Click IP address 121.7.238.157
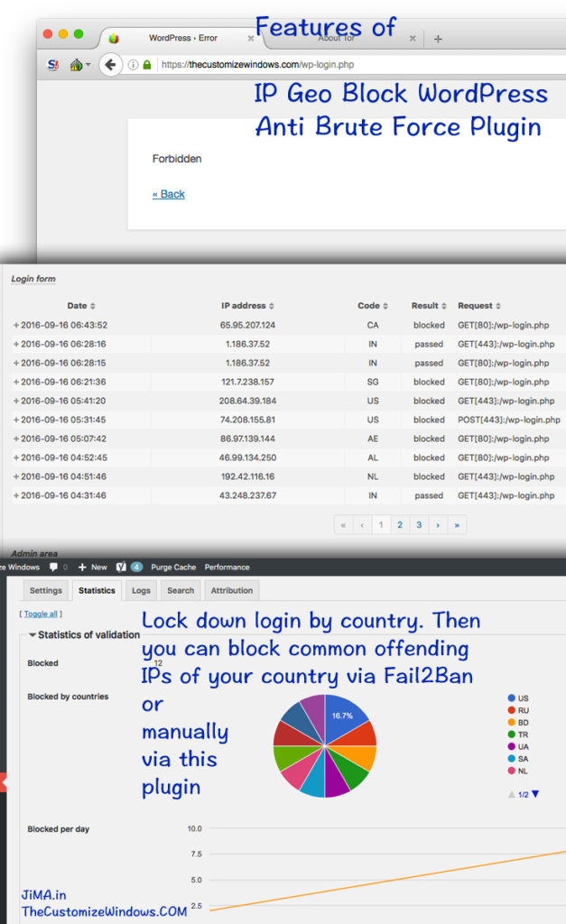 click(247, 382)
